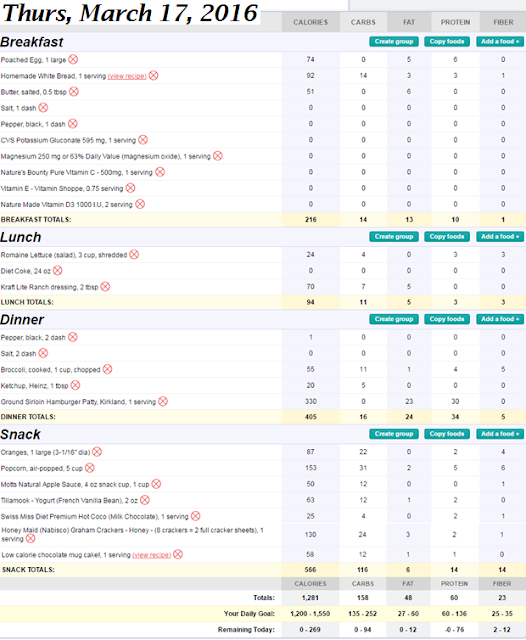Viewport: 526px width, 640px height.
Task: Create group in the Dinner section
Action: pyautogui.click(x=394, y=319)
